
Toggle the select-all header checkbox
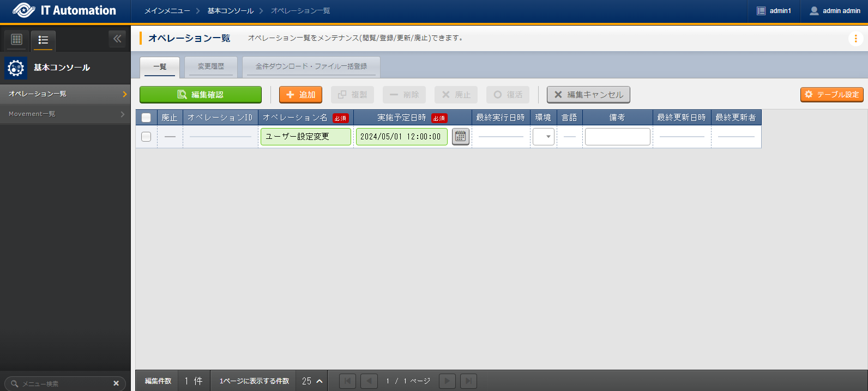click(146, 118)
